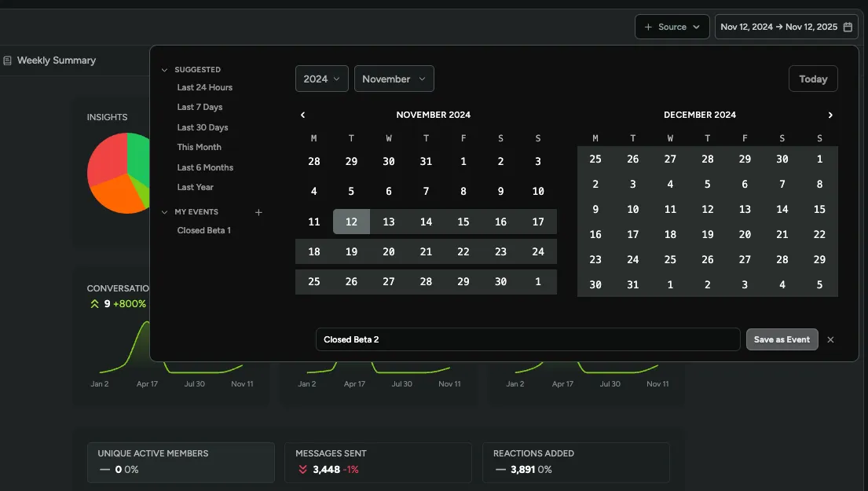Dismiss the event entry with the X icon
This screenshot has height=491, width=868.
tap(830, 339)
